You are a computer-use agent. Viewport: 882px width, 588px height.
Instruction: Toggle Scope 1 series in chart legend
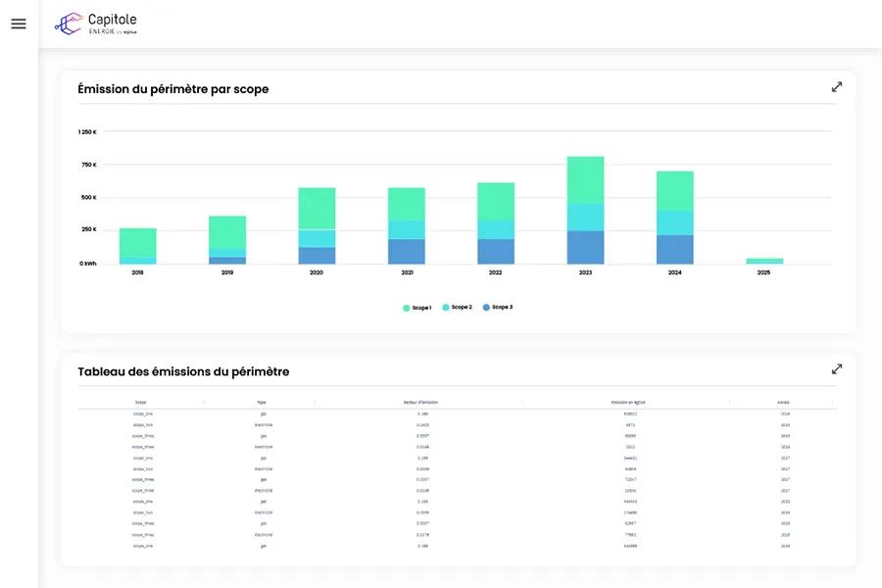click(x=417, y=308)
